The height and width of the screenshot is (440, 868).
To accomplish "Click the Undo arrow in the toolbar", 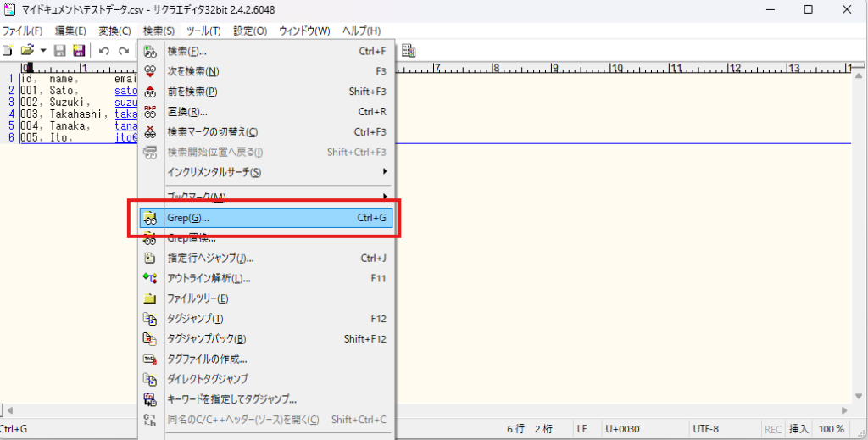I will click(103, 51).
